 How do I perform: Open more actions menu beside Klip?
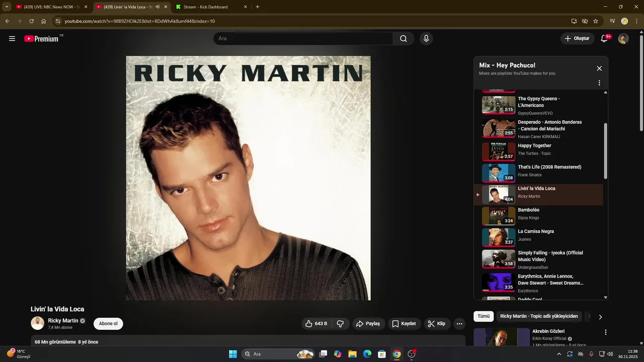pos(459,324)
